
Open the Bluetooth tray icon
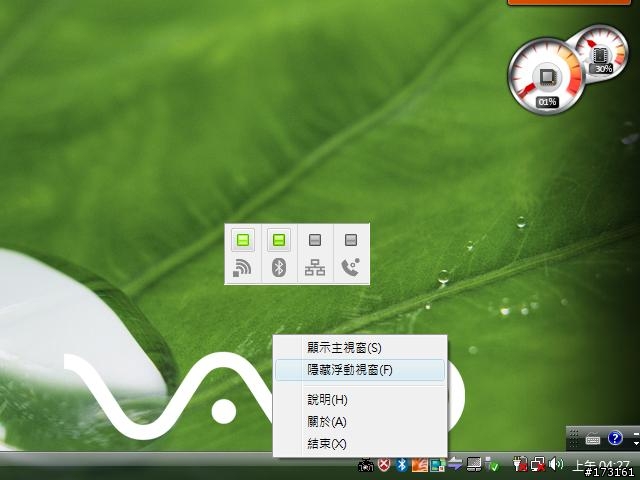coord(402,464)
